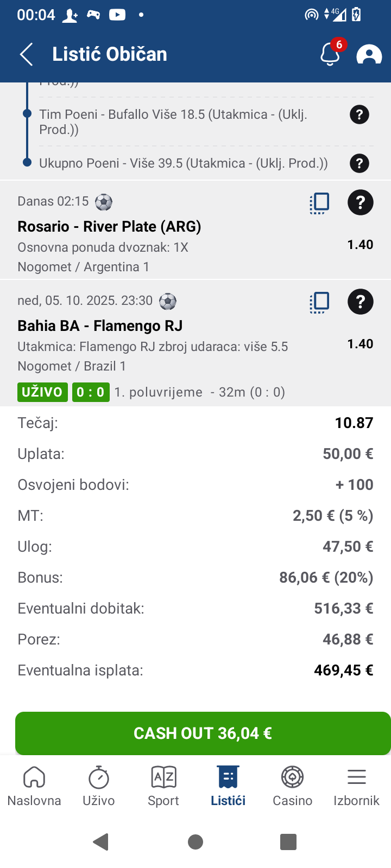Viewport: 391px width, 868px height.
Task: Open notifications bell with 6 badge
Action: tap(330, 54)
